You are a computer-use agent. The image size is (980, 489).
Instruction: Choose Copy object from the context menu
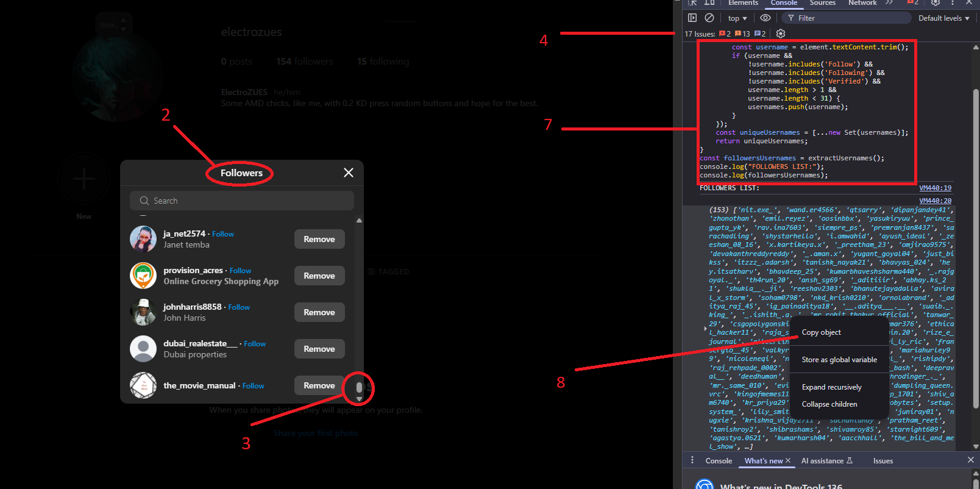(821, 332)
